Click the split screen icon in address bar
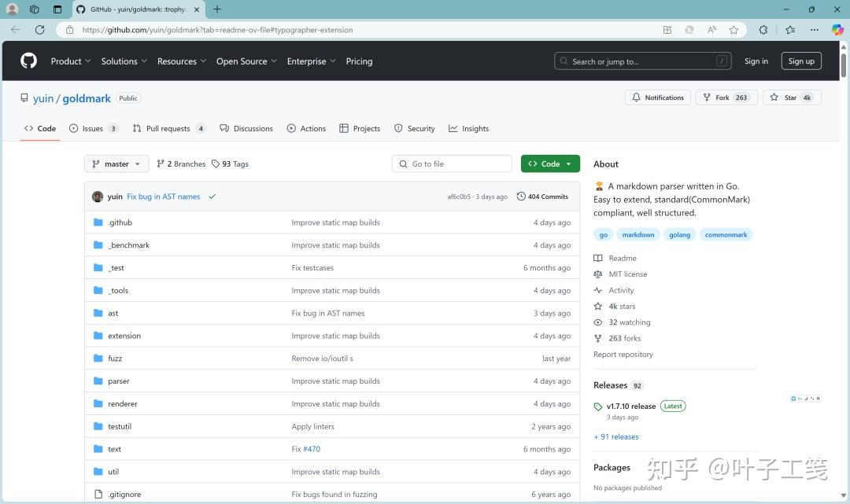Image resolution: width=850 pixels, height=504 pixels. pyautogui.click(x=667, y=30)
